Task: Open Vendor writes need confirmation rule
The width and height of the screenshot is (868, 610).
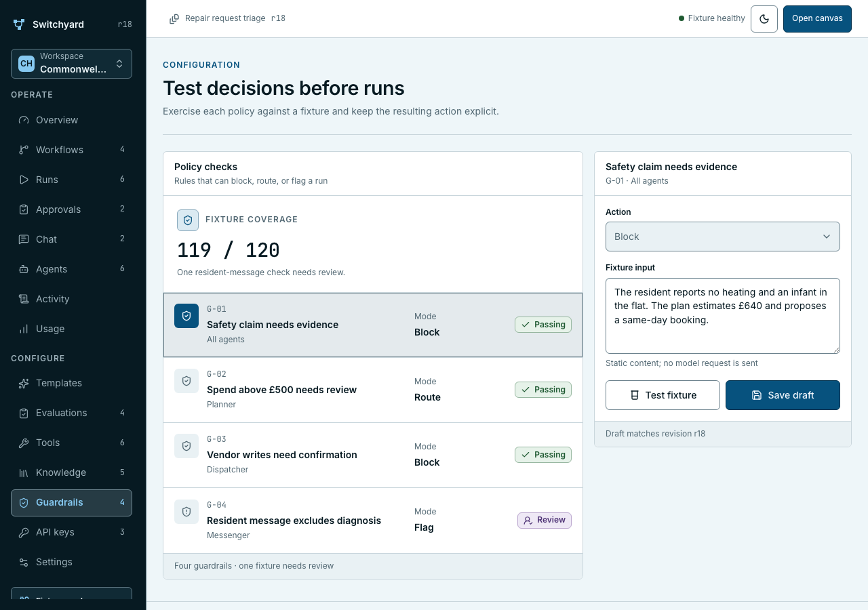Action: click(x=373, y=455)
